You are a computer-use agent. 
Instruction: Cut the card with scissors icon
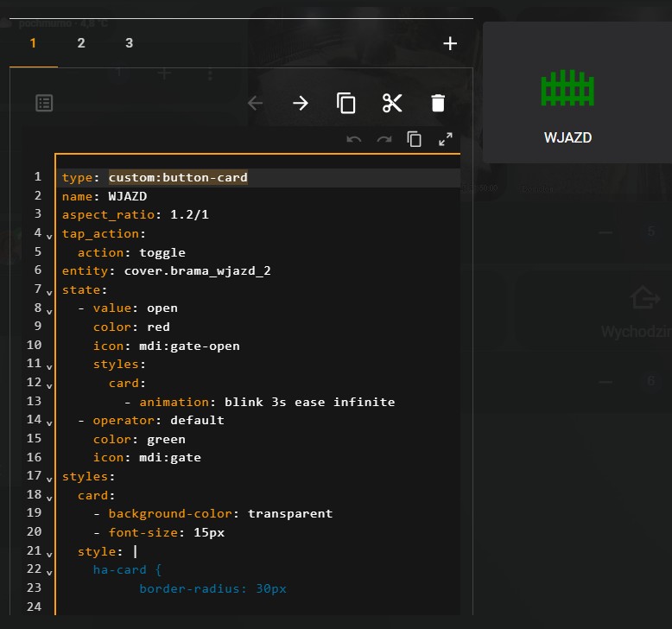pyautogui.click(x=392, y=104)
